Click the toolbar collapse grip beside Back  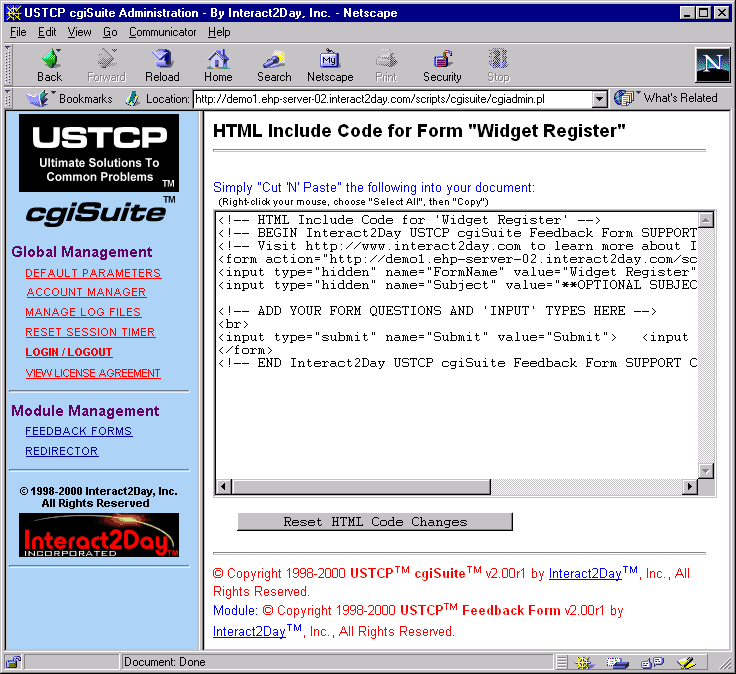tap(8, 65)
